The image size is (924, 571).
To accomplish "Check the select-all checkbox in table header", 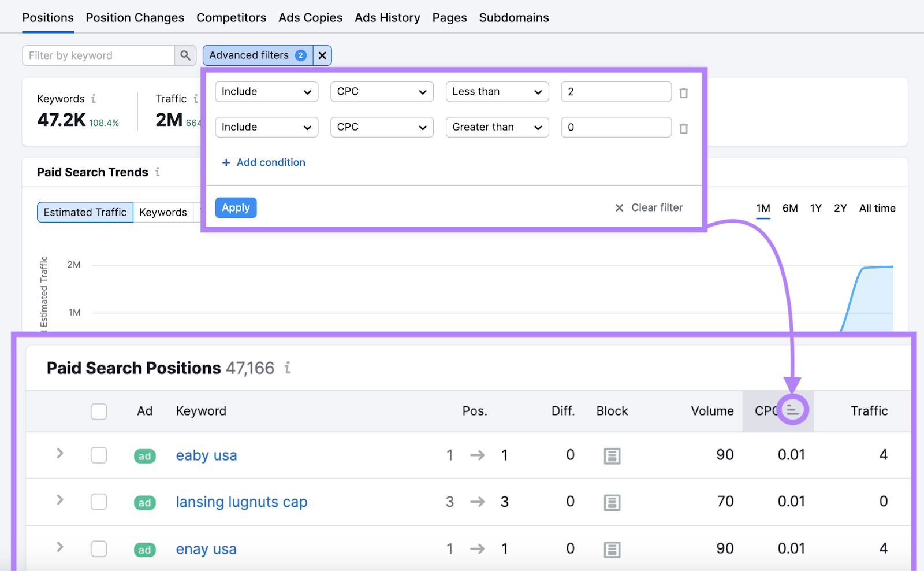I will pyautogui.click(x=99, y=411).
